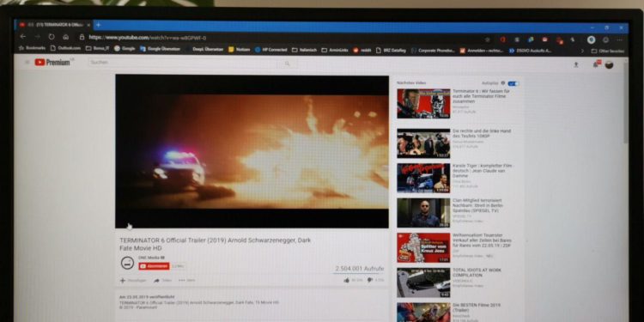Open Weltsensation Bares für Rares thumbnail

coord(423,247)
